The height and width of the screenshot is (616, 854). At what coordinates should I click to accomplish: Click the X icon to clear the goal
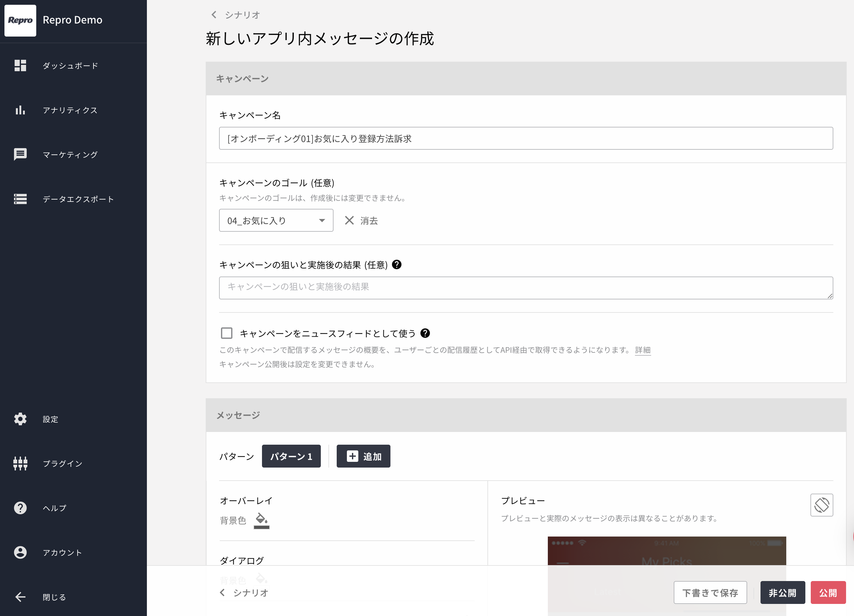349,220
